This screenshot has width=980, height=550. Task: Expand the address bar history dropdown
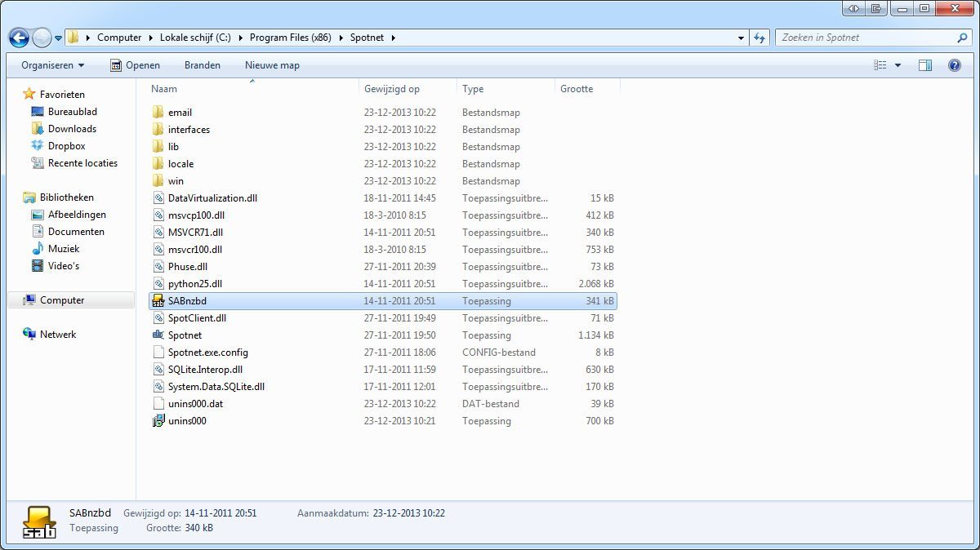741,38
